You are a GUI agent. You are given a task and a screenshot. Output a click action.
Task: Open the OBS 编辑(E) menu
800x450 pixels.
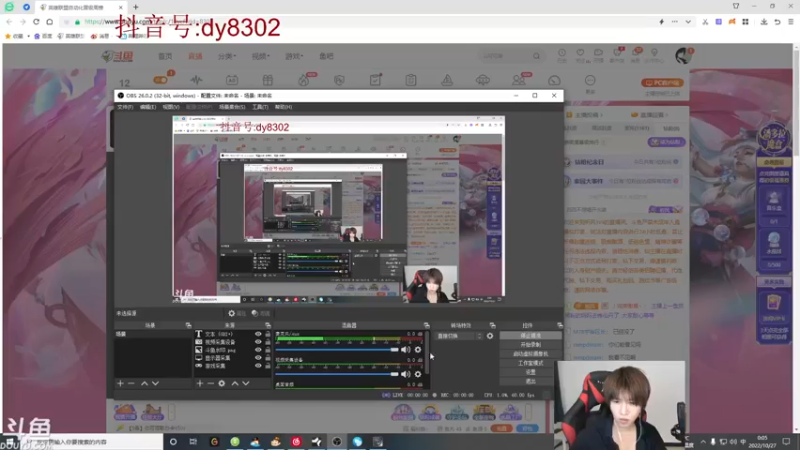pos(148,107)
